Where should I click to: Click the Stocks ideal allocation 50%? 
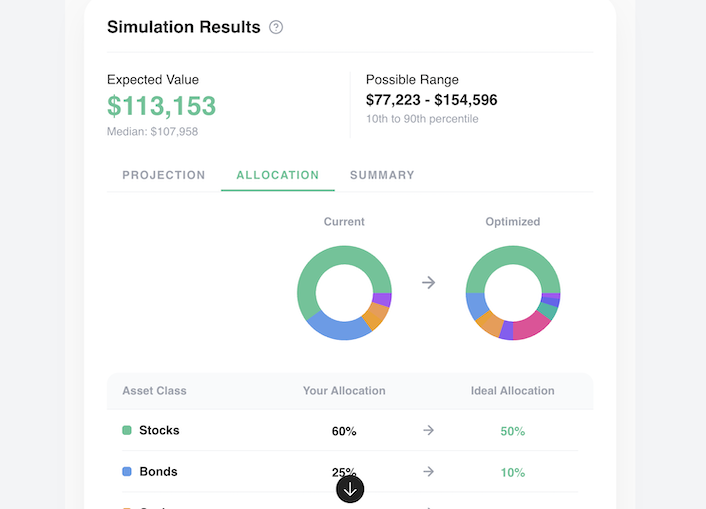point(512,432)
